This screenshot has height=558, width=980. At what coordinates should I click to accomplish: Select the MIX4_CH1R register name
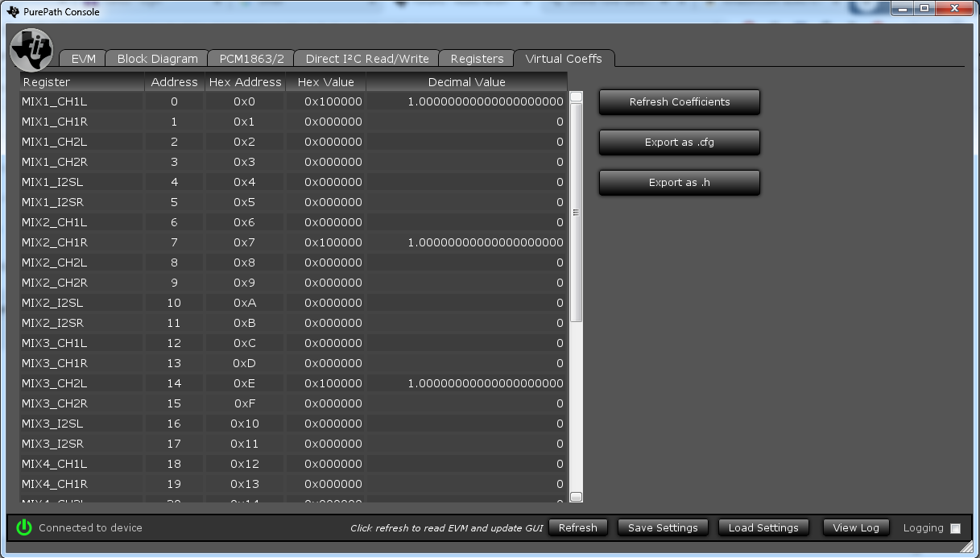[x=55, y=484]
